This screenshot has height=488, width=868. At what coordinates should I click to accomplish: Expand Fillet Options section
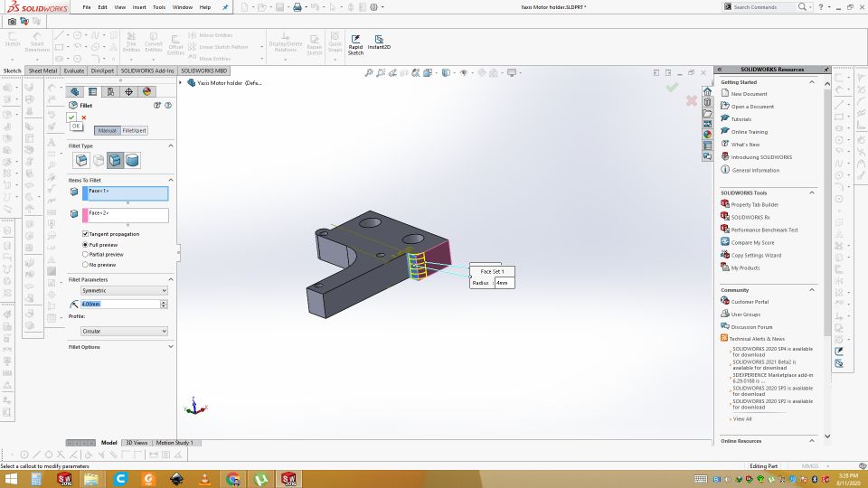tap(171, 346)
